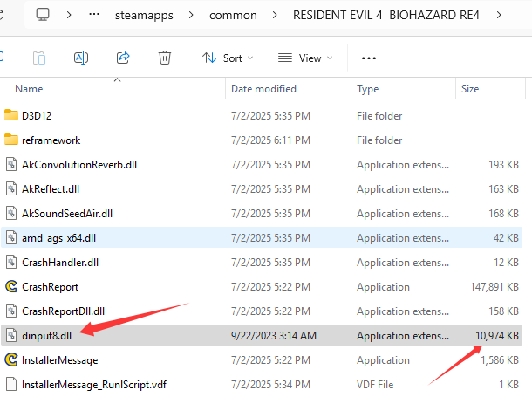Select the D3D12 folder name
Screen dimensions: 532x397
(x=37, y=116)
